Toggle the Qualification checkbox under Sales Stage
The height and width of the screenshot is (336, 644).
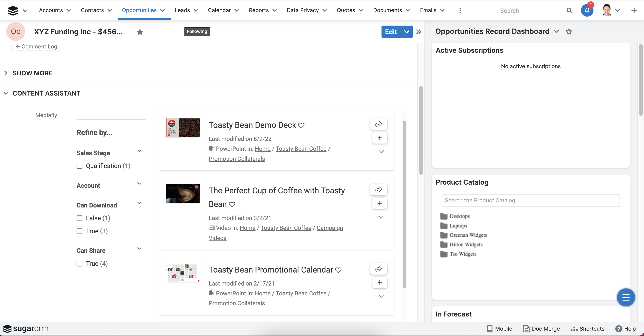coord(79,166)
